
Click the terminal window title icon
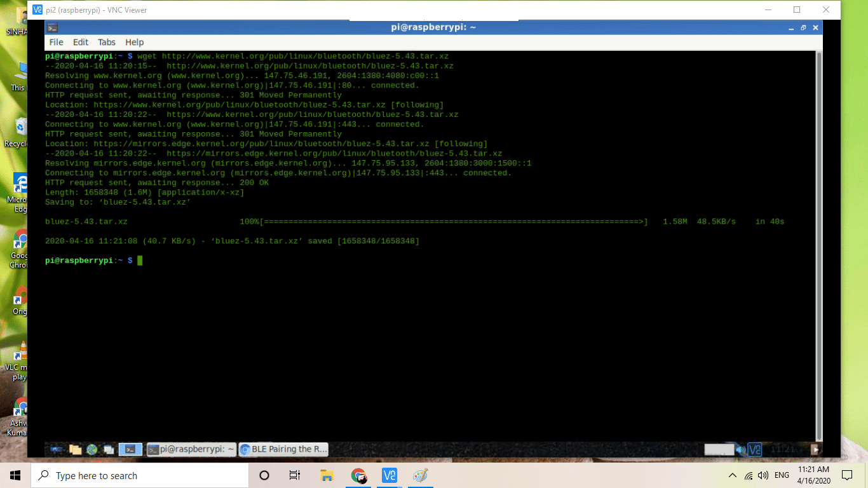(x=53, y=27)
